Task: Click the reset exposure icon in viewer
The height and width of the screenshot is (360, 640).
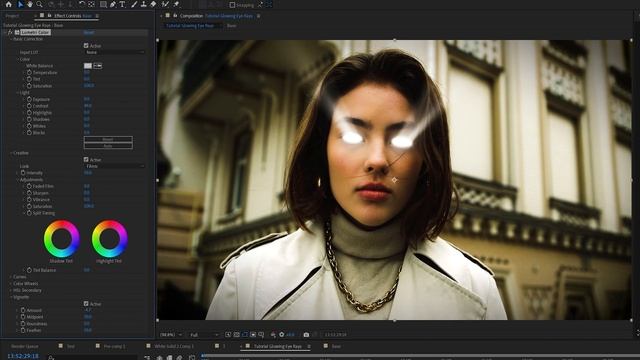Action: [281, 335]
